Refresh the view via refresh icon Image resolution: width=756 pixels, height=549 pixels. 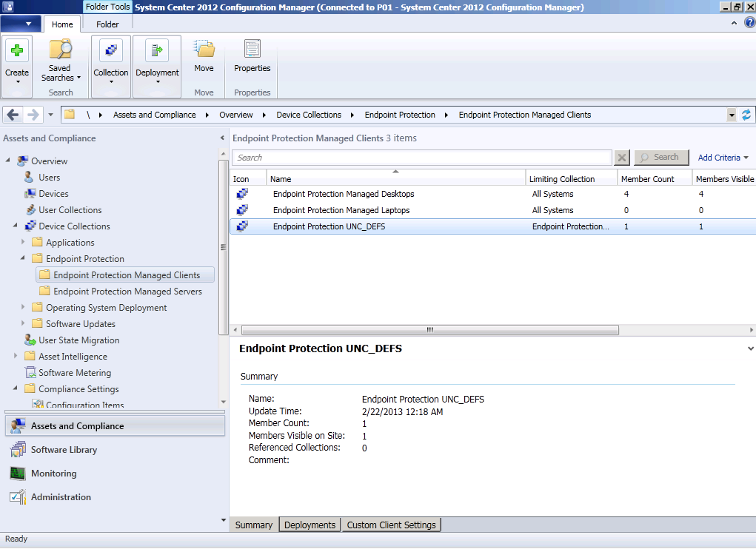tap(746, 115)
